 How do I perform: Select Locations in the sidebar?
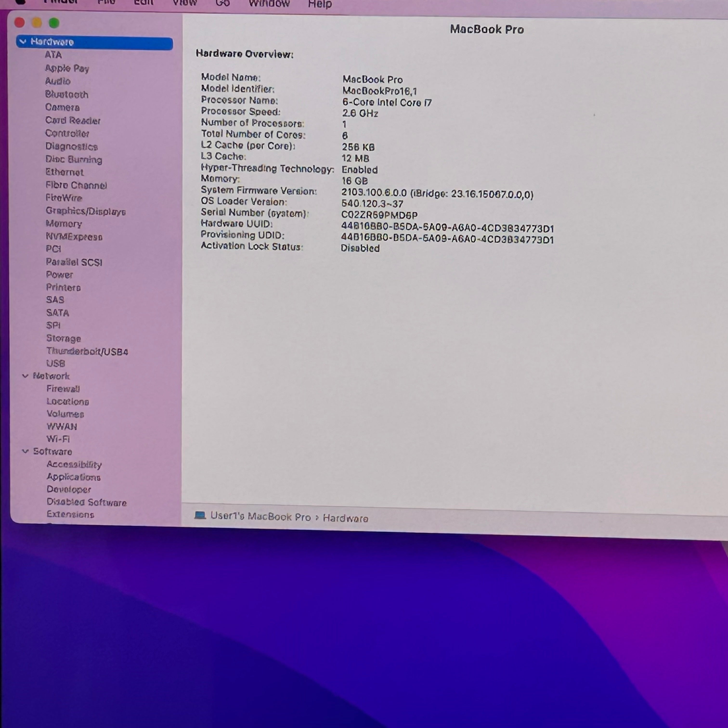[68, 402]
